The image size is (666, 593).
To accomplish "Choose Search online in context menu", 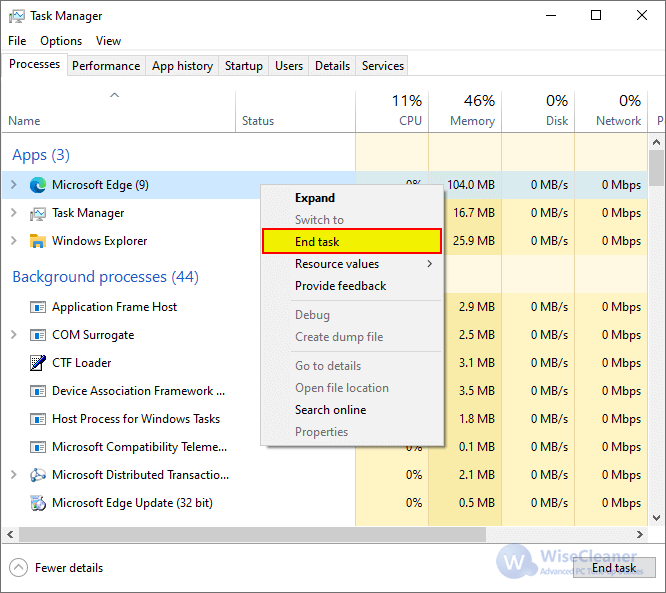I will [352, 410].
